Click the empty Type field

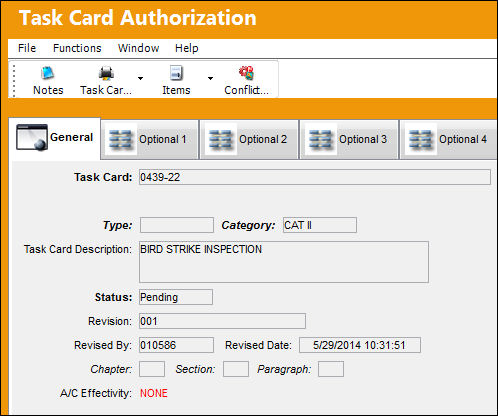tap(177, 225)
